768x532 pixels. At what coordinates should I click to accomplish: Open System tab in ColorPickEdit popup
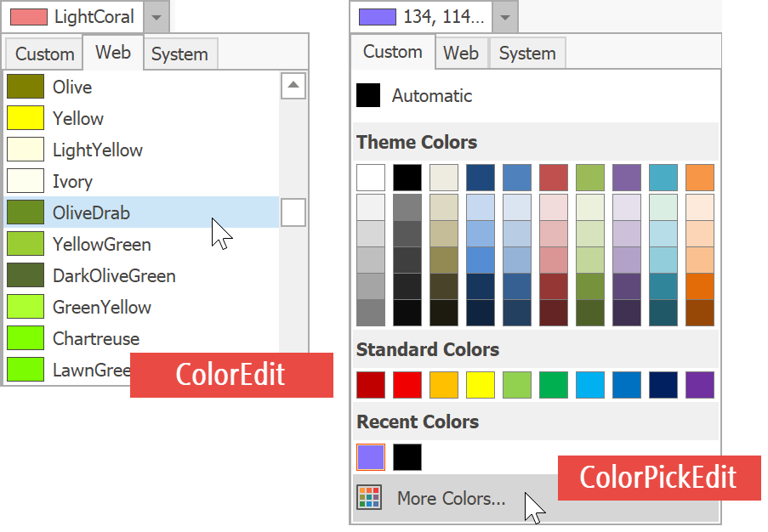point(526,54)
